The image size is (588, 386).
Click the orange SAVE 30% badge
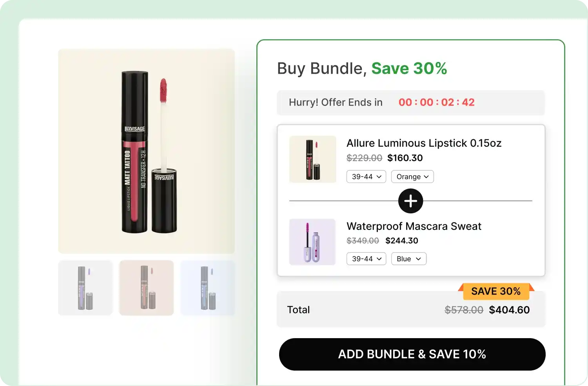tap(496, 291)
